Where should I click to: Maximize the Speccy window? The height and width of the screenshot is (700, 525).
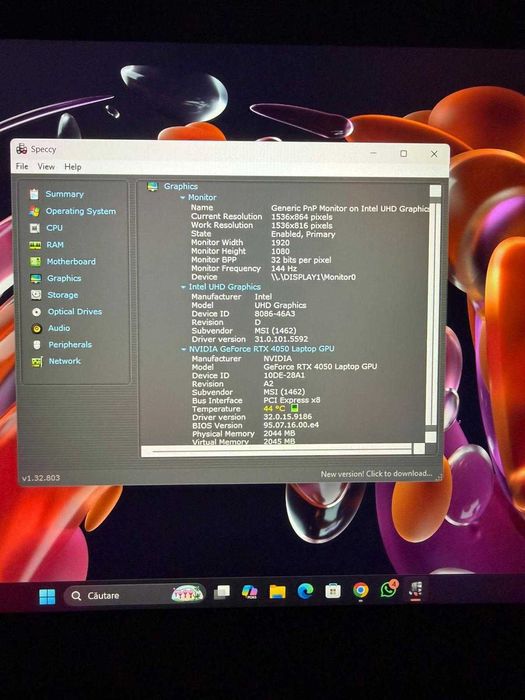coord(404,154)
